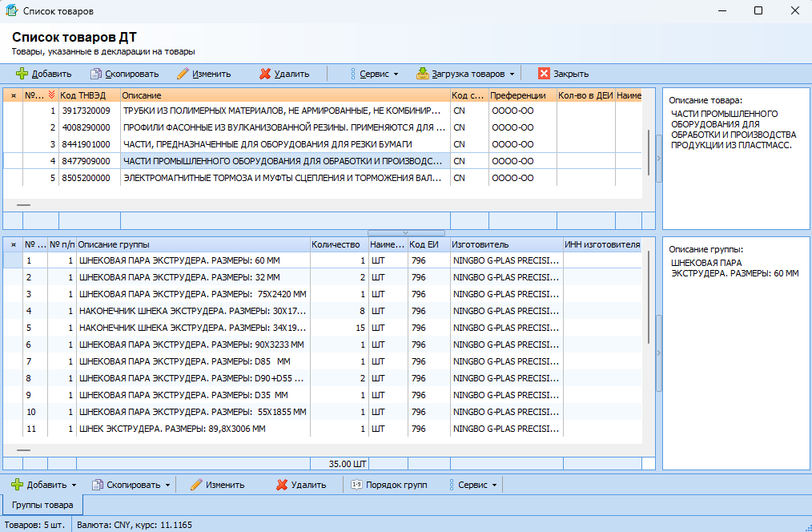Collapse the splitter between goods and groups tables

click(x=406, y=232)
